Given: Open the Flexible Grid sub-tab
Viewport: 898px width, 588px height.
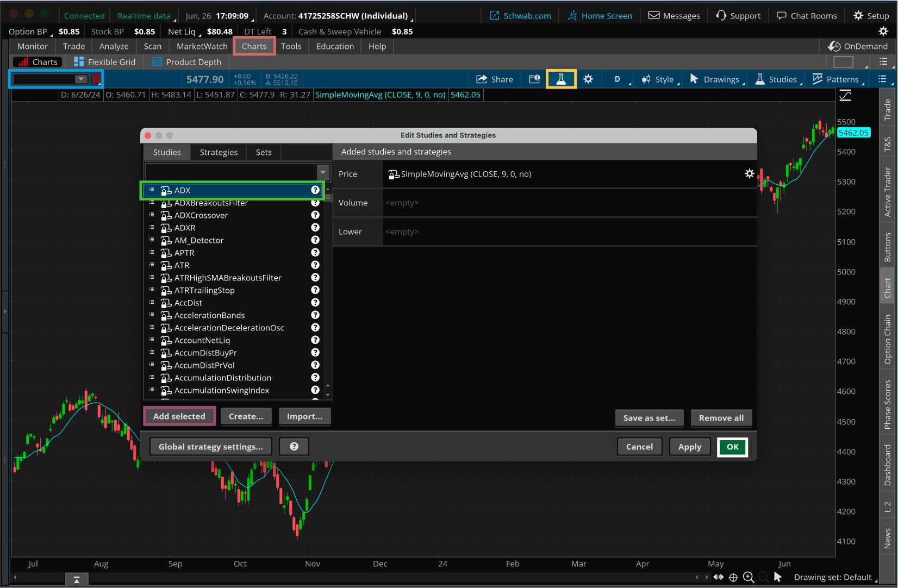Looking at the screenshot, I should click(x=104, y=62).
